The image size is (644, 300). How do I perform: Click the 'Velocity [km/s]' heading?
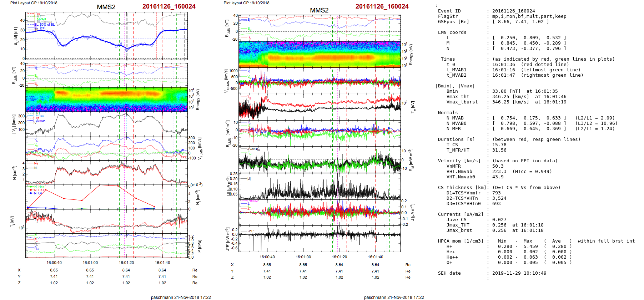[x=459, y=161]
